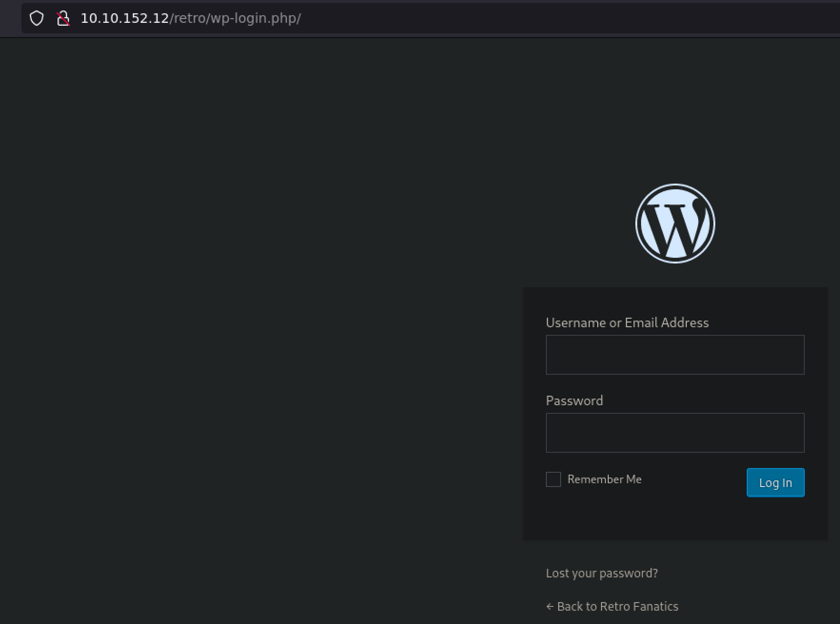The image size is (840, 624).
Task: Focus the Password input field
Action: click(x=675, y=433)
